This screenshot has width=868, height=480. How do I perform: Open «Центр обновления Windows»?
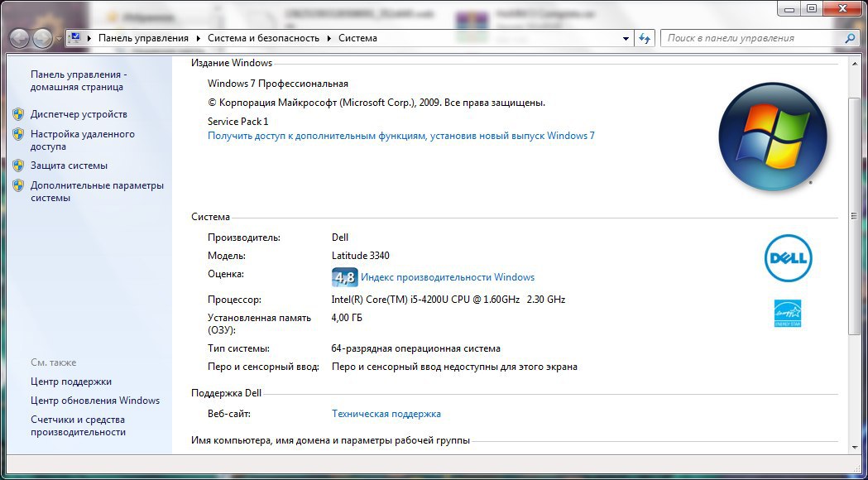pyautogui.click(x=95, y=401)
